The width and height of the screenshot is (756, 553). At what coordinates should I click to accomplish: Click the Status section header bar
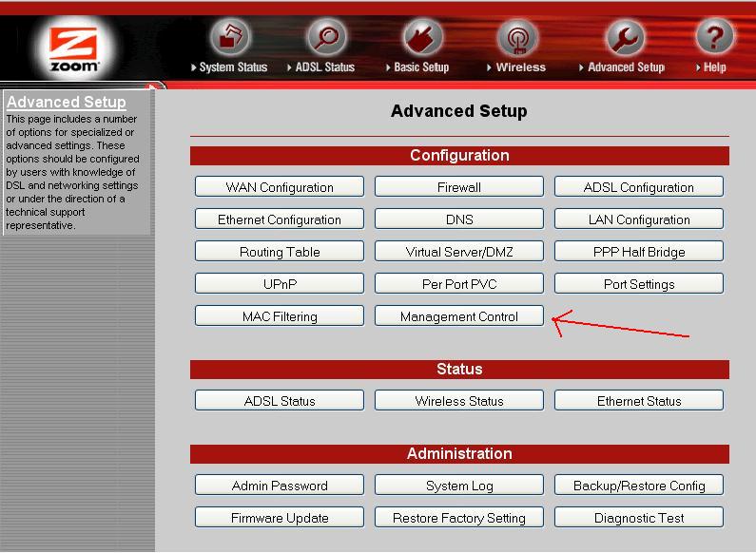coord(459,370)
